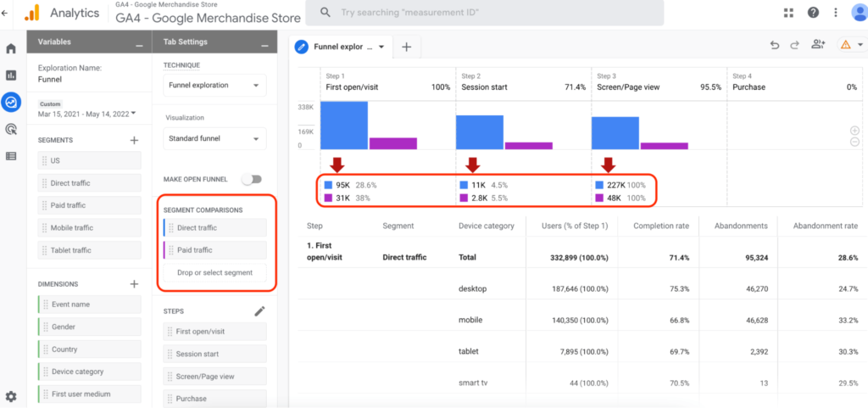Click the smart tv table row label
The image size is (868, 408).
tap(475, 383)
